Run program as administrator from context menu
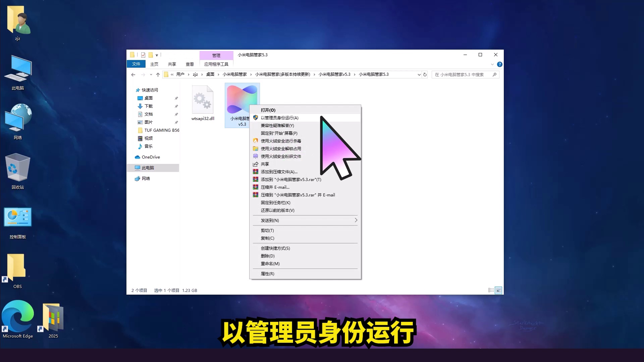 (279, 118)
